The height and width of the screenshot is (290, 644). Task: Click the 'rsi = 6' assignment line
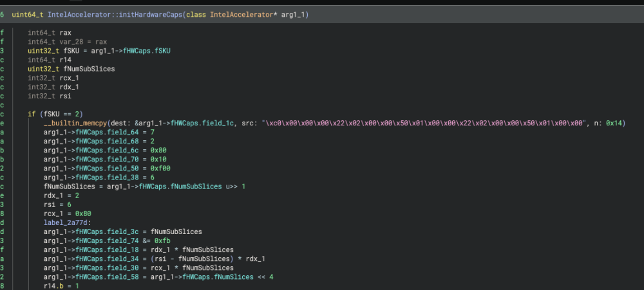57,204
